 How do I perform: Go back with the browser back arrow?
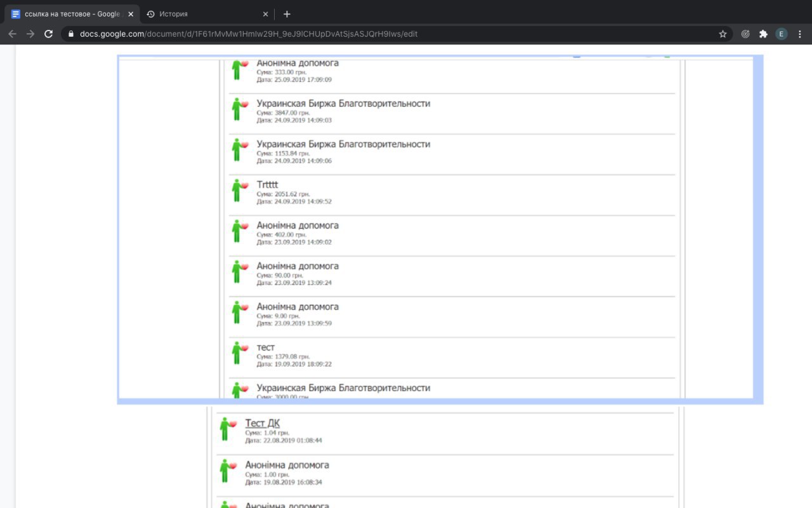click(12, 34)
